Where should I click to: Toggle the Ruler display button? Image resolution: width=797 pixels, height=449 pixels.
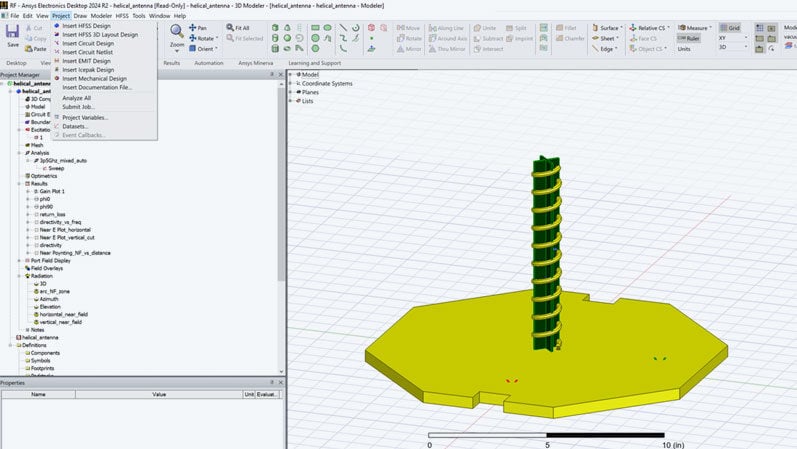coord(689,38)
